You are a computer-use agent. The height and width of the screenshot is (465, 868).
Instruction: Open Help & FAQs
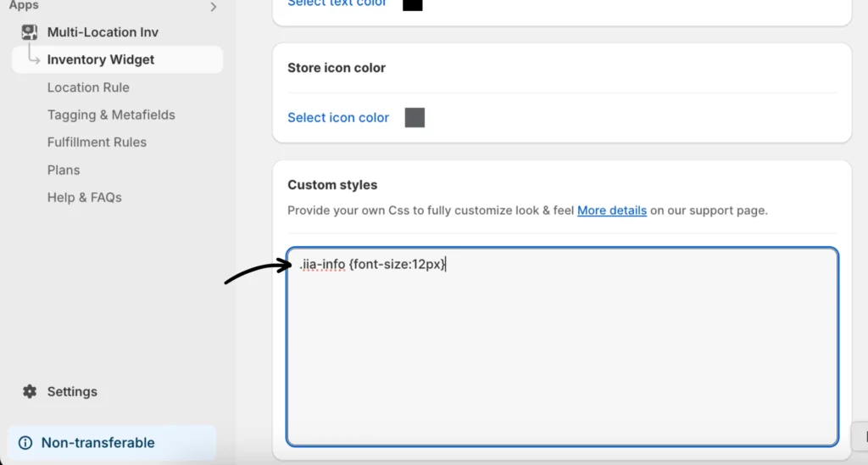(x=85, y=197)
